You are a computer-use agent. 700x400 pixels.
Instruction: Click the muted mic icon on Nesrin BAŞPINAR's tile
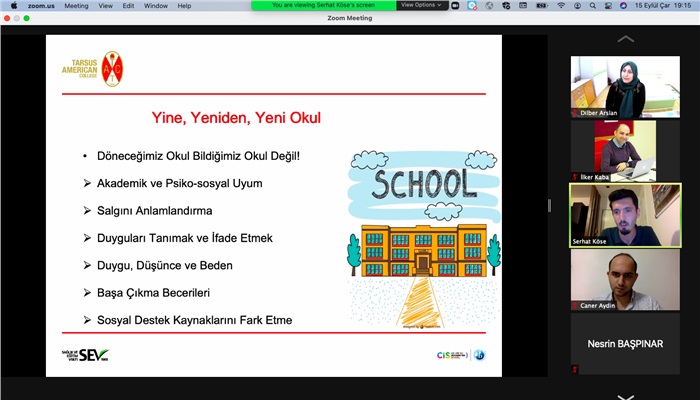click(x=575, y=369)
